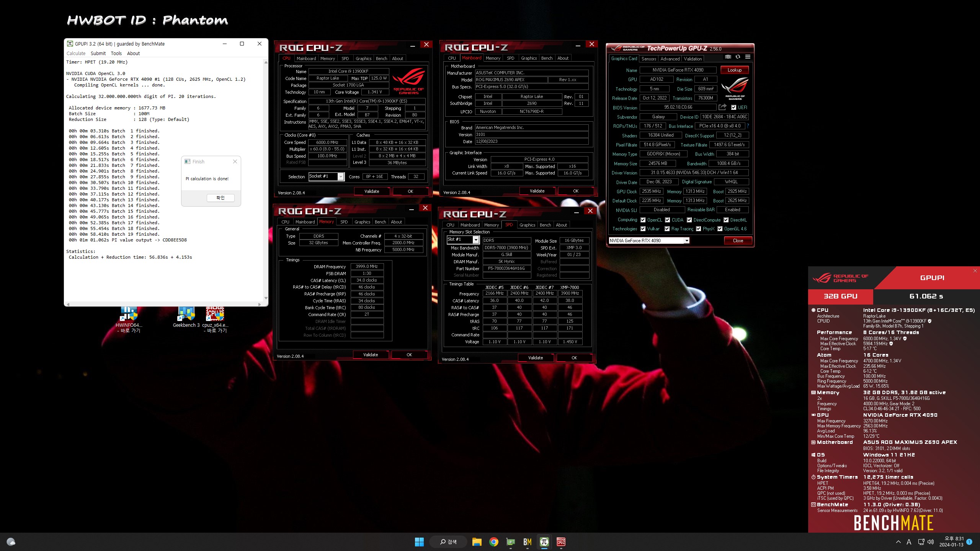This screenshot has width=980, height=551.
Task: Toggle the OpenCL checkbox in GPU-Z
Action: tap(643, 220)
